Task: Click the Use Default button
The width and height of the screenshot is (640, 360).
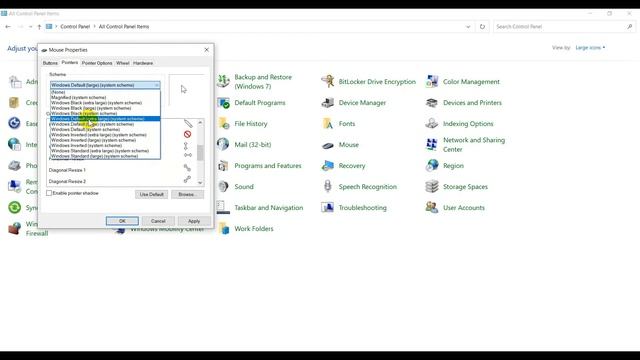Action: [151, 194]
